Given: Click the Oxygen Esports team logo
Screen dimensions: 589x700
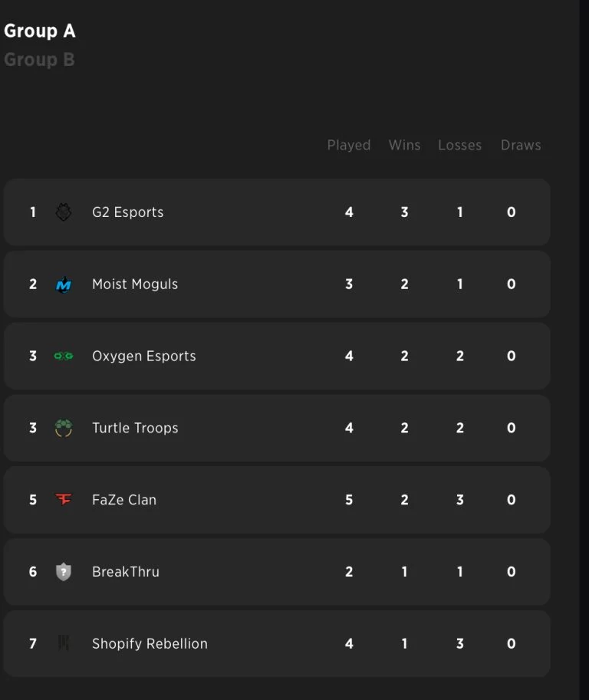Looking at the screenshot, I should pos(64,356).
